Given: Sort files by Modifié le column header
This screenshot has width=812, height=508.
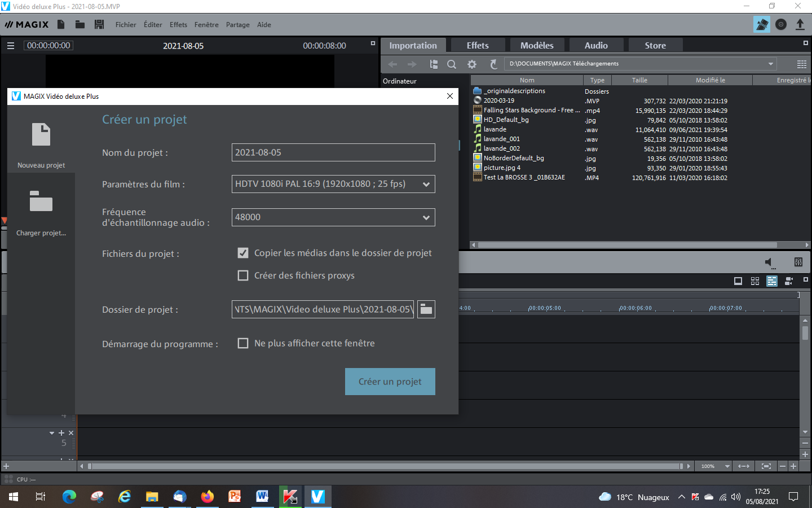Looking at the screenshot, I should 710,80.
